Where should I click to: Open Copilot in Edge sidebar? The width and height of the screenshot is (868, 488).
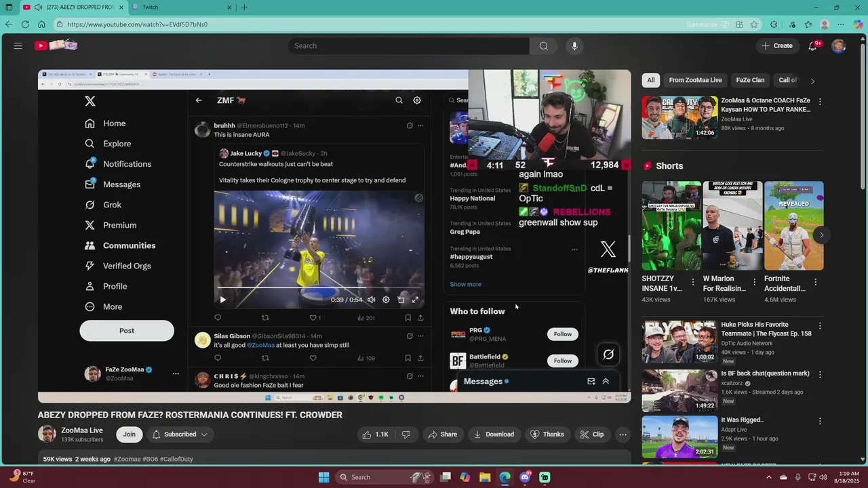pos(858,24)
